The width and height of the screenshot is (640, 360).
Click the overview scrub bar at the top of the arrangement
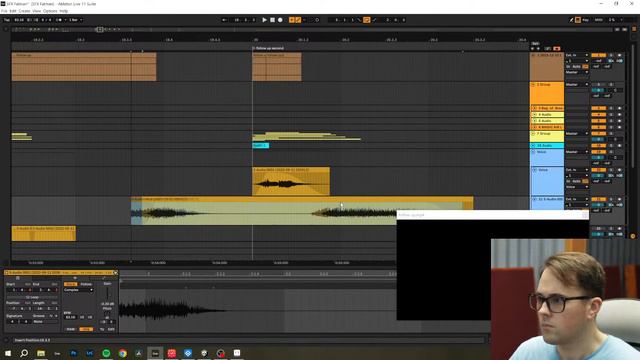coord(312,29)
